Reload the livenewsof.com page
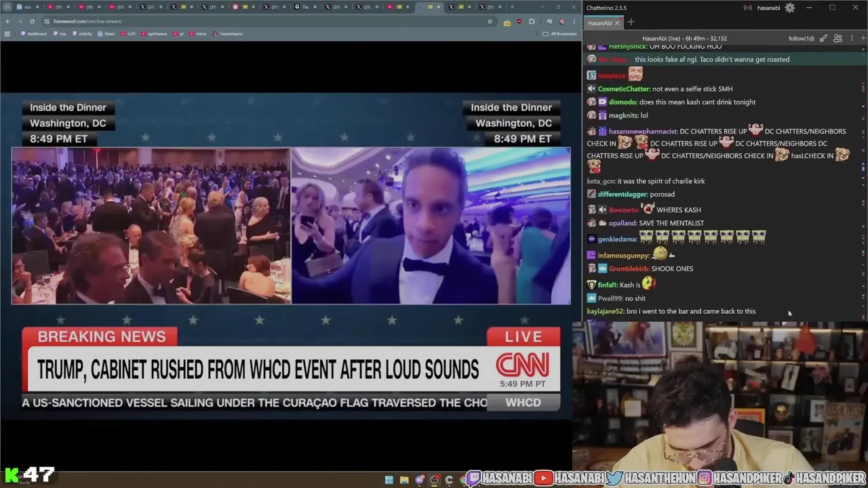The height and width of the screenshot is (488, 868). pyautogui.click(x=31, y=21)
